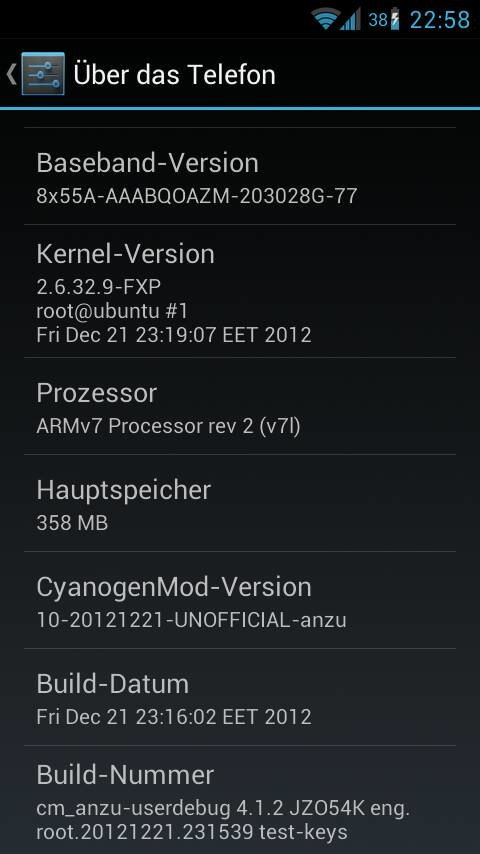Tap the back chevron beside Settings icon
Viewport: 480px width, 854px height.
[x=11, y=74]
